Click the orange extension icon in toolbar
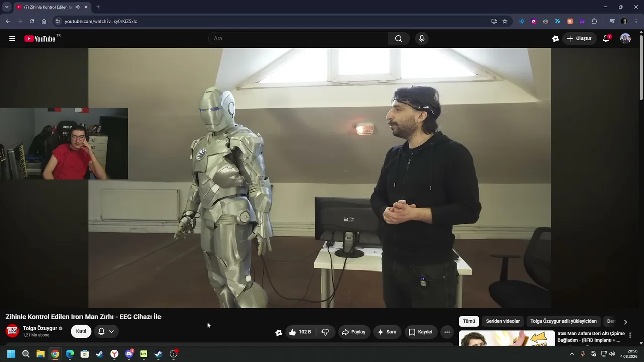This screenshot has width=644, height=362. (570, 21)
